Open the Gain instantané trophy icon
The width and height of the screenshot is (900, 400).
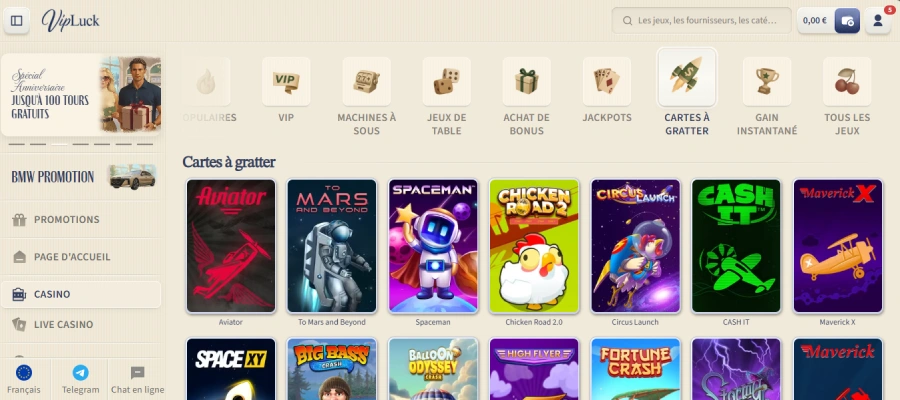767,81
